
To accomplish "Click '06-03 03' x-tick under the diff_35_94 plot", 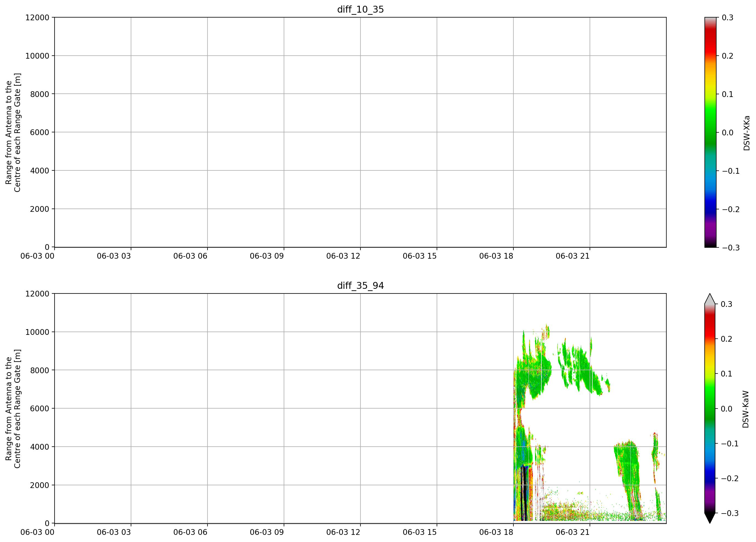I will pyautogui.click(x=114, y=532).
